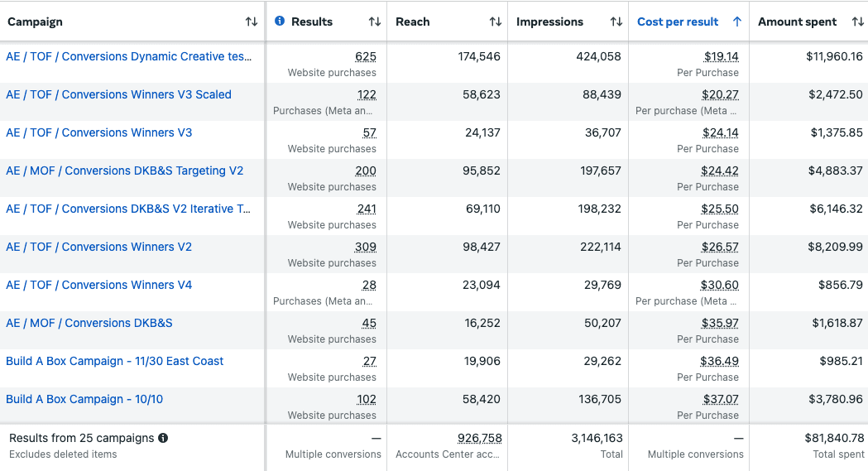Click the 625 results value
This screenshot has height=471, width=868.
click(x=366, y=56)
